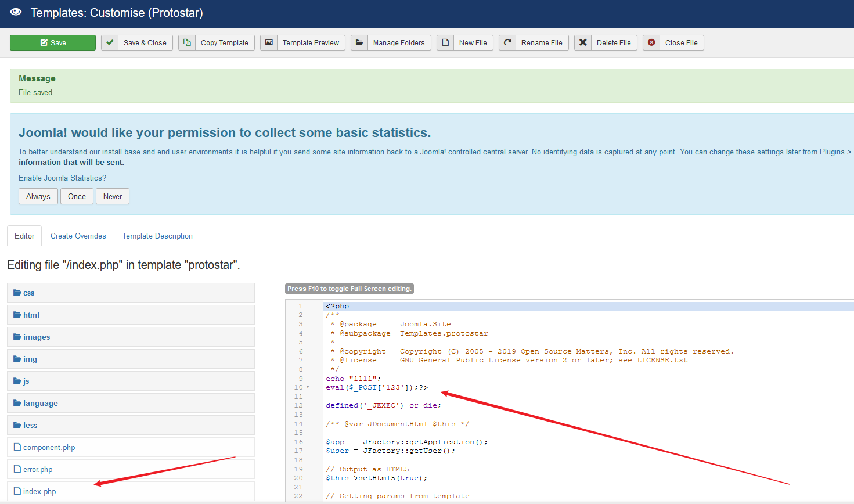
Task: Click the Copy Template icon
Action: click(187, 42)
